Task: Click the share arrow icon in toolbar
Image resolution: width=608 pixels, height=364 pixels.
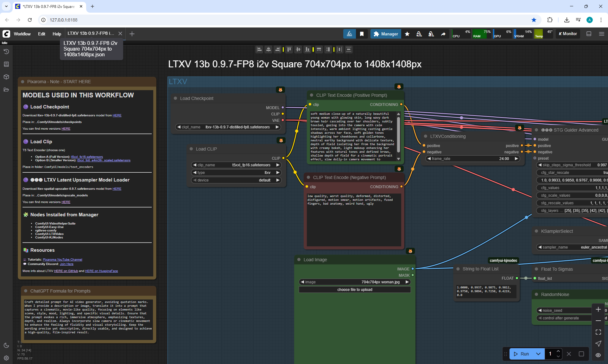Action: click(443, 34)
